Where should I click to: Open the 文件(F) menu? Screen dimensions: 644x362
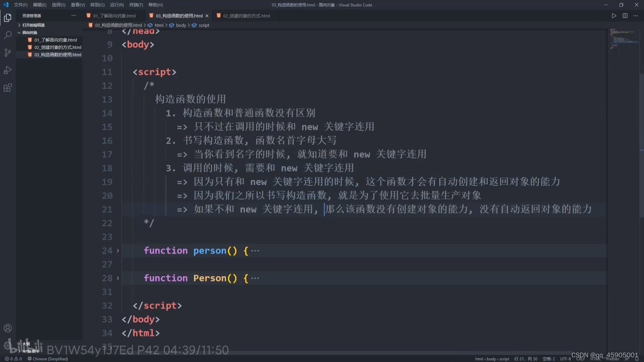tap(20, 5)
